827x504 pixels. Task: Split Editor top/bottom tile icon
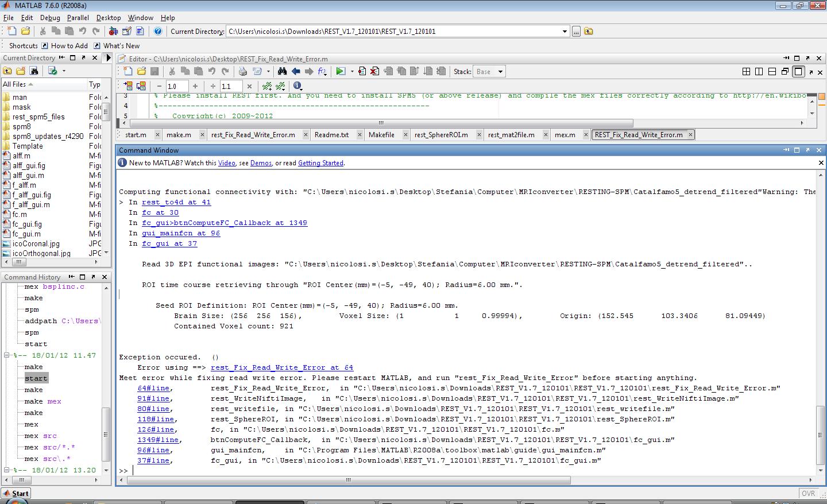click(x=772, y=71)
